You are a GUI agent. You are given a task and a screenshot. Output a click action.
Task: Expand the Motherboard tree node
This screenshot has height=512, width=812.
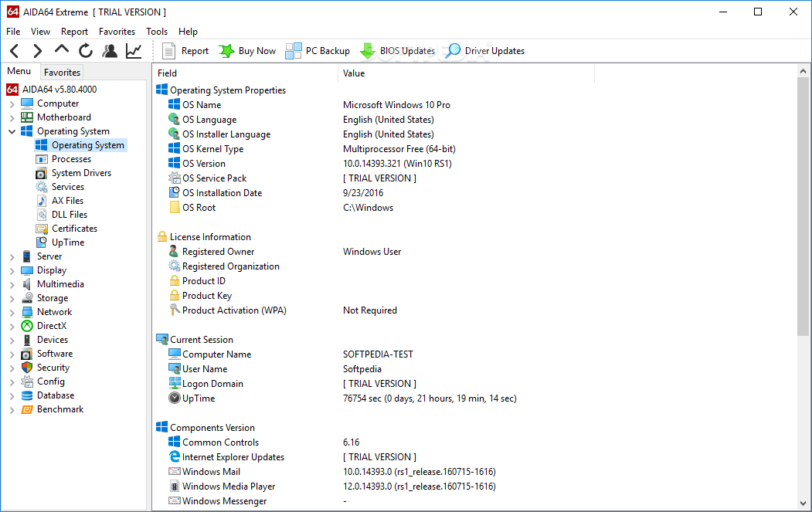[12, 118]
